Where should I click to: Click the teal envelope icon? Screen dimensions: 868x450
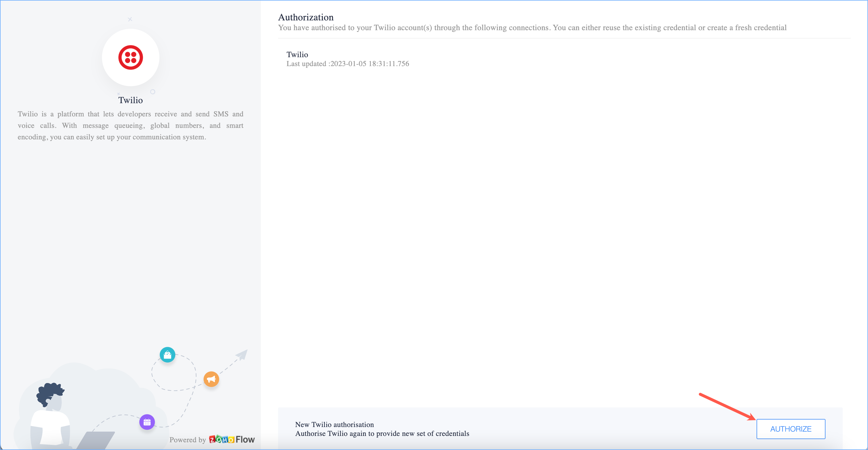point(167,355)
